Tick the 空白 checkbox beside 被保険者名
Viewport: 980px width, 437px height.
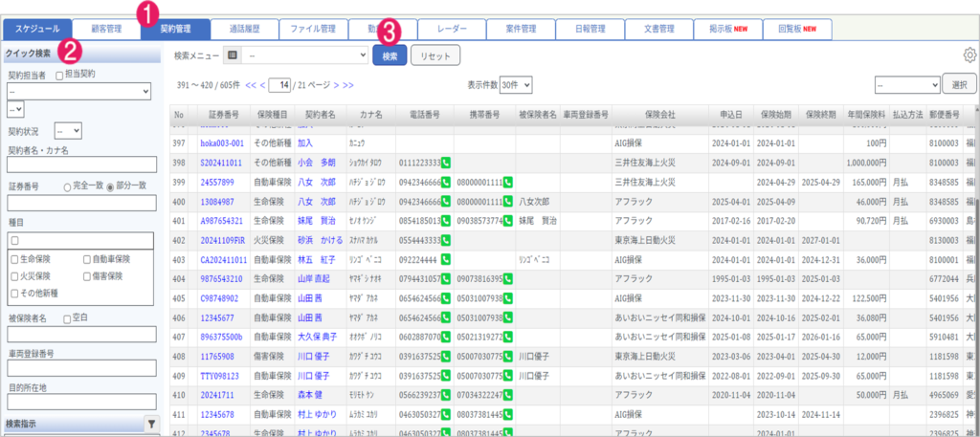coord(68,318)
